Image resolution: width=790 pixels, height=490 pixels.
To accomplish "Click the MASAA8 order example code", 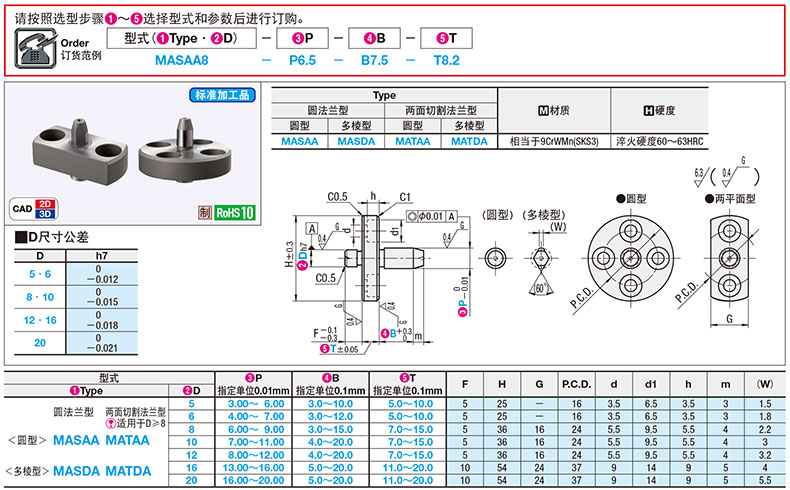I will (181, 60).
